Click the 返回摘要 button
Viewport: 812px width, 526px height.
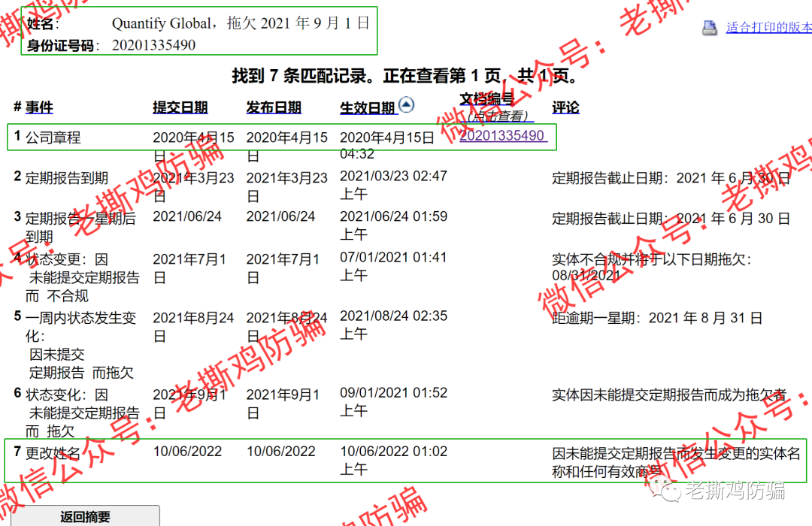86,516
